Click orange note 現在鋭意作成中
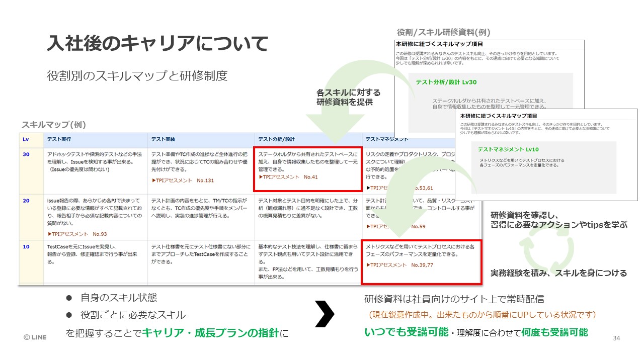 pyautogui.click(x=482, y=315)
